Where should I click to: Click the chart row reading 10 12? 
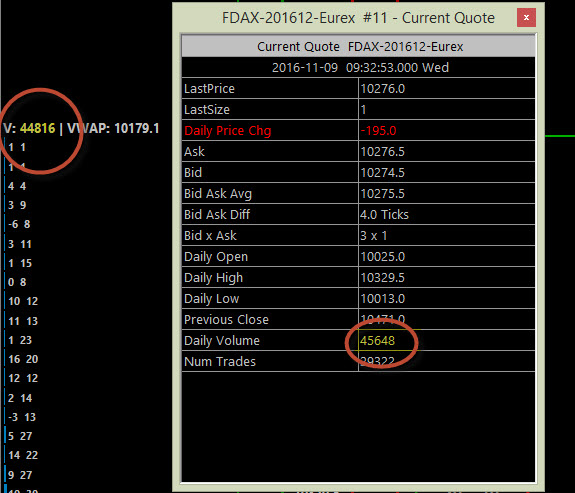23,302
